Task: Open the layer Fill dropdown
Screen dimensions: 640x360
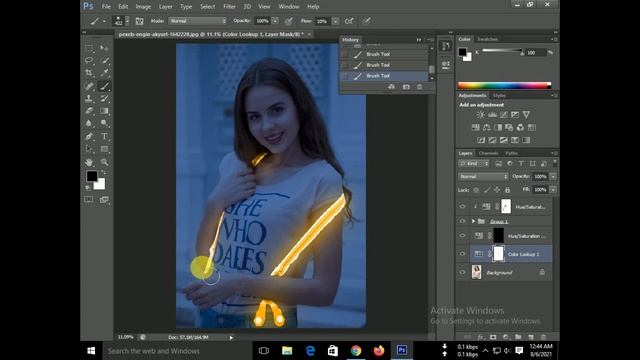Action: [x=553, y=190]
